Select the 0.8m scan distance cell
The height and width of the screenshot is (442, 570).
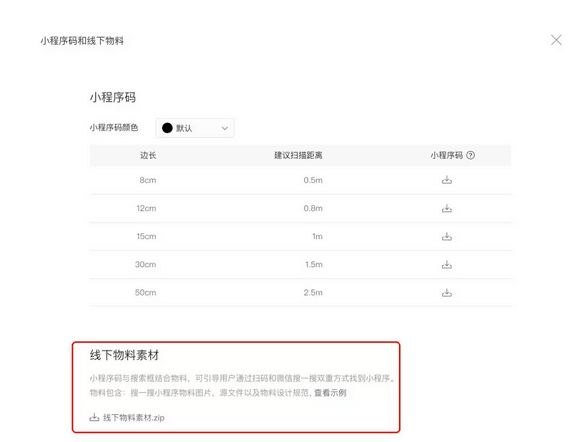(313, 208)
